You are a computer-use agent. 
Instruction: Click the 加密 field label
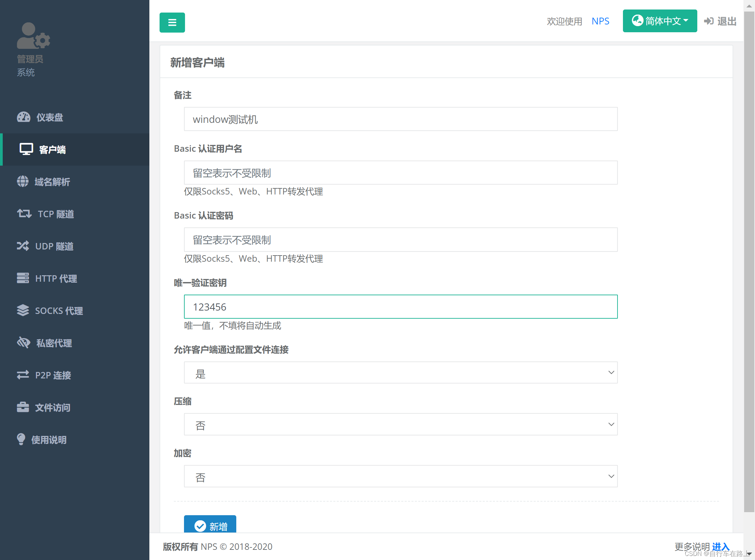click(183, 453)
